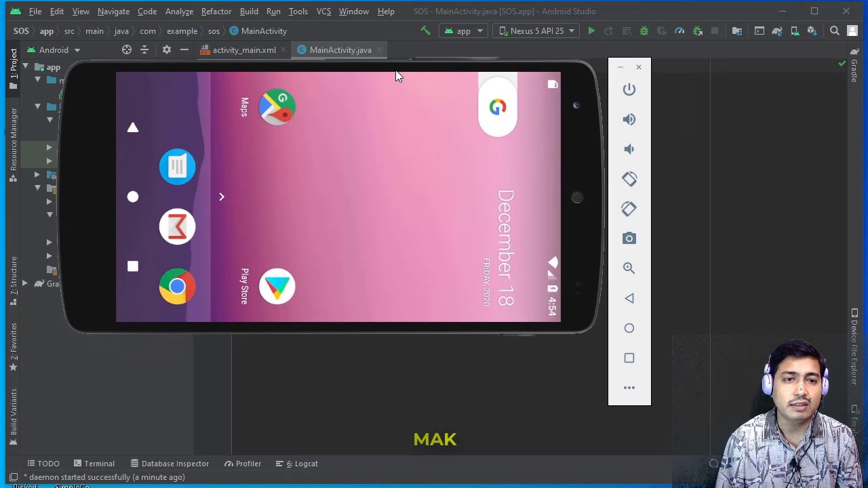Open the VCS menu
Screen dimensions: 868x488
pyautogui.click(x=323, y=12)
